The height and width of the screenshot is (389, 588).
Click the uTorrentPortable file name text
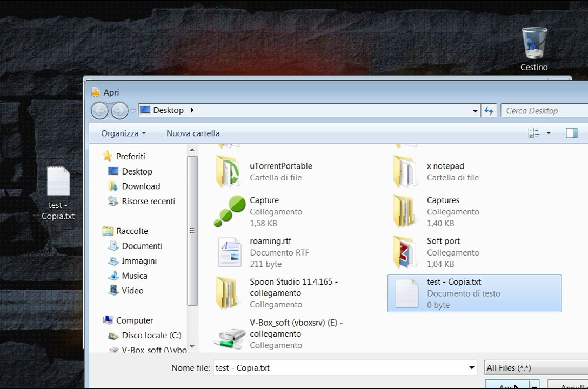pyautogui.click(x=281, y=166)
